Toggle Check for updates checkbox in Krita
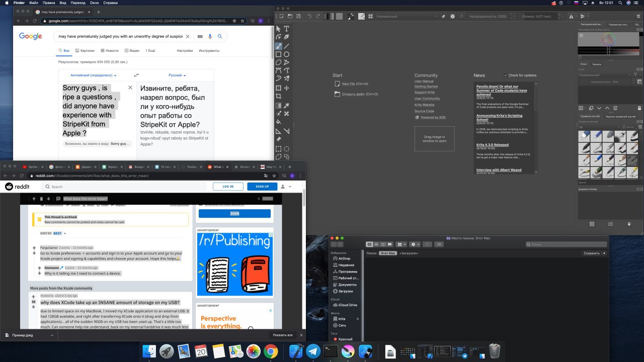Viewport: 644px width, 362px height. (x=506, y=75)
